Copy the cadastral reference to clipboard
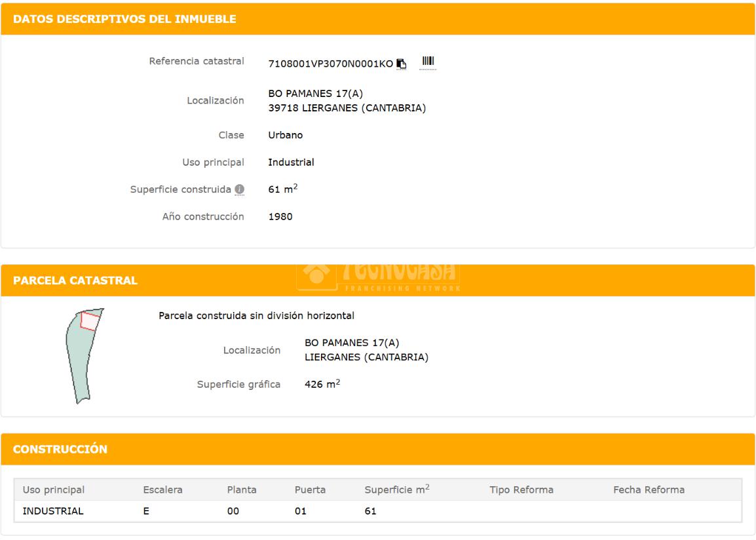Viewport: 756px width, 540px height. [402, 64]
